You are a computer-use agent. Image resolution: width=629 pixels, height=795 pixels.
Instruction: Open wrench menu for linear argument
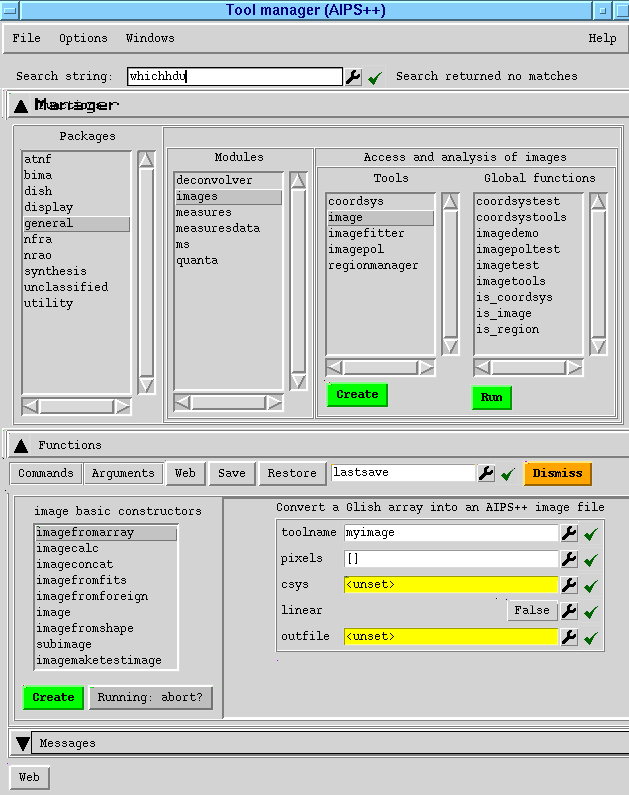point(569,611)
